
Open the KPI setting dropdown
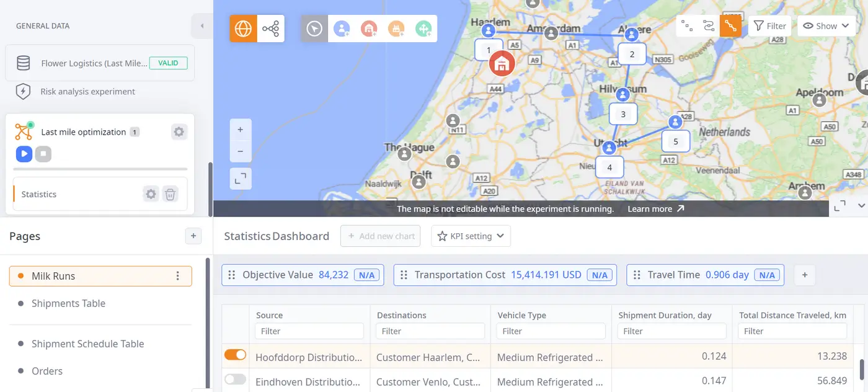[x=471, y=236]
